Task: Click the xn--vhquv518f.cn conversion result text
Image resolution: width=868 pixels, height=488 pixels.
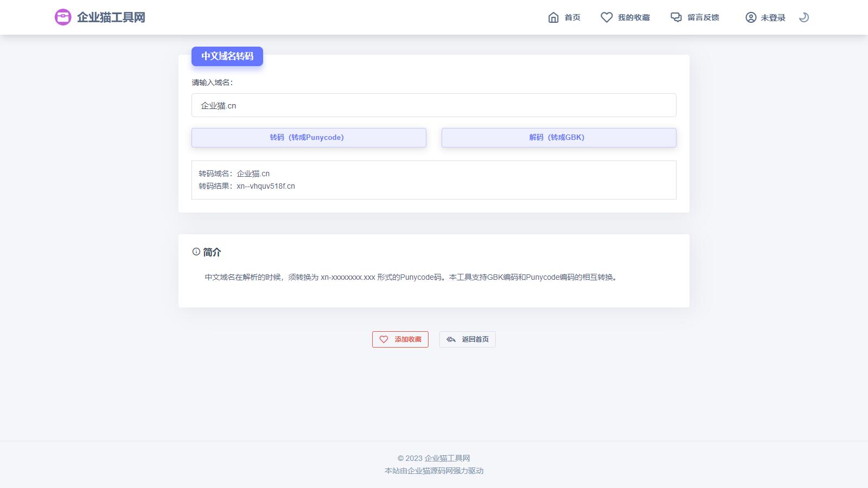Action: coord(266,186)
